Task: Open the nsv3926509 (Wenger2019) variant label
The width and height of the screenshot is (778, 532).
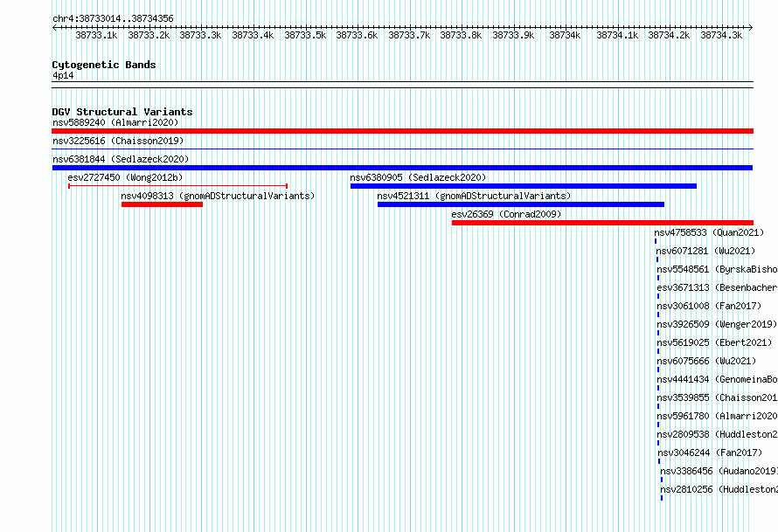Action: pos(717,324)
